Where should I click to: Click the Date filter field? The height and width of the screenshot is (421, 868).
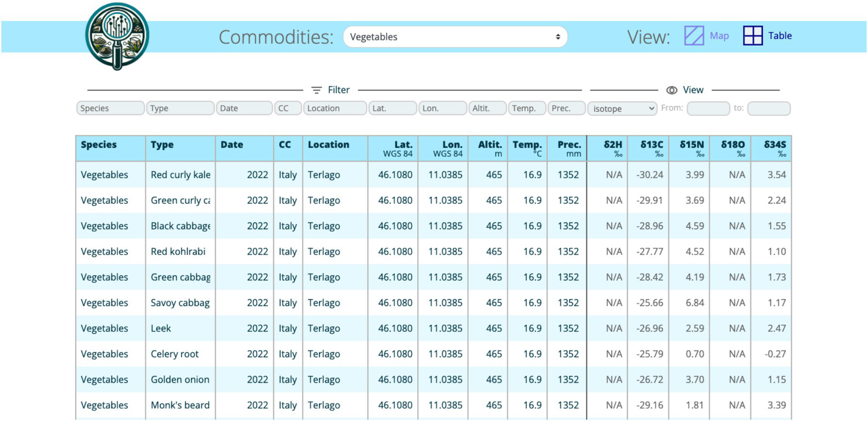(244, 108)
